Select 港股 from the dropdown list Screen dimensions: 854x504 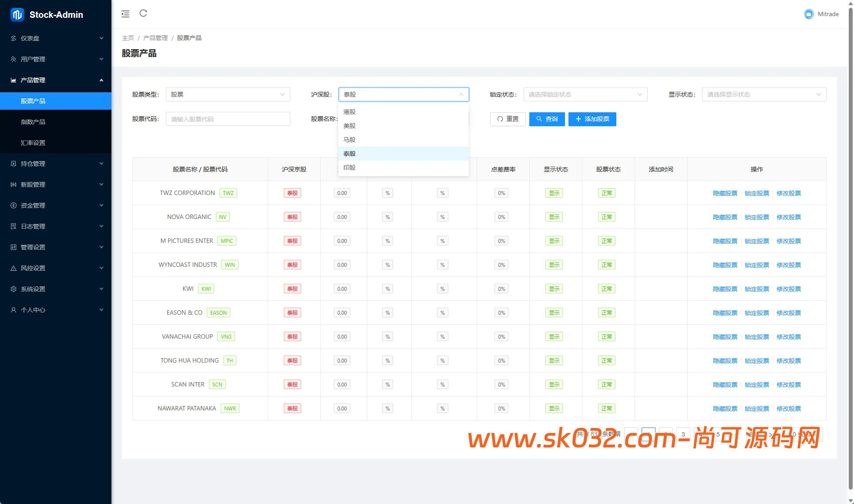coord(350,112)
